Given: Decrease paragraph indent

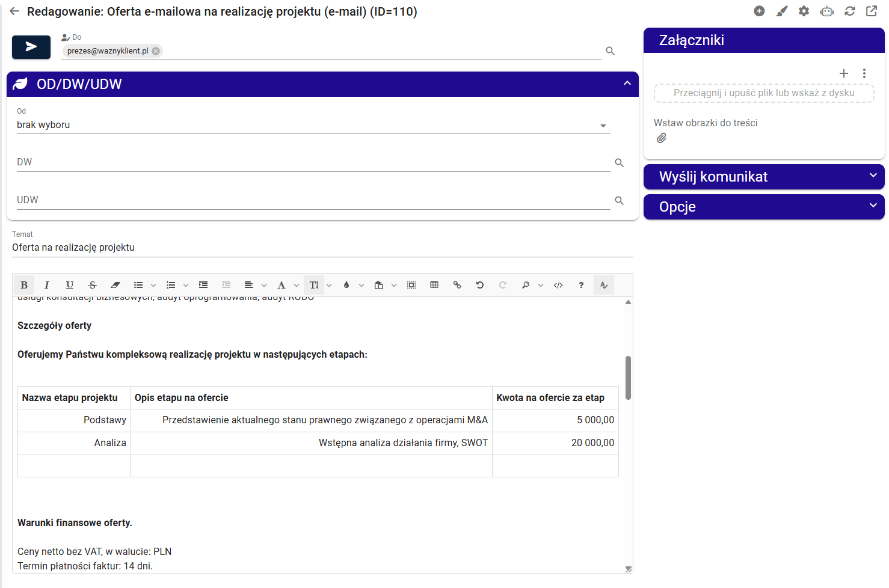Looking at the screenshot, I should click(226, 285).
